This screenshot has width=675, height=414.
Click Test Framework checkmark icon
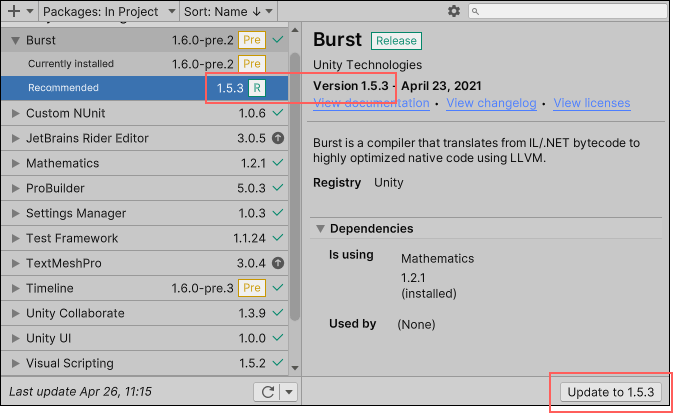click(278, 238)
